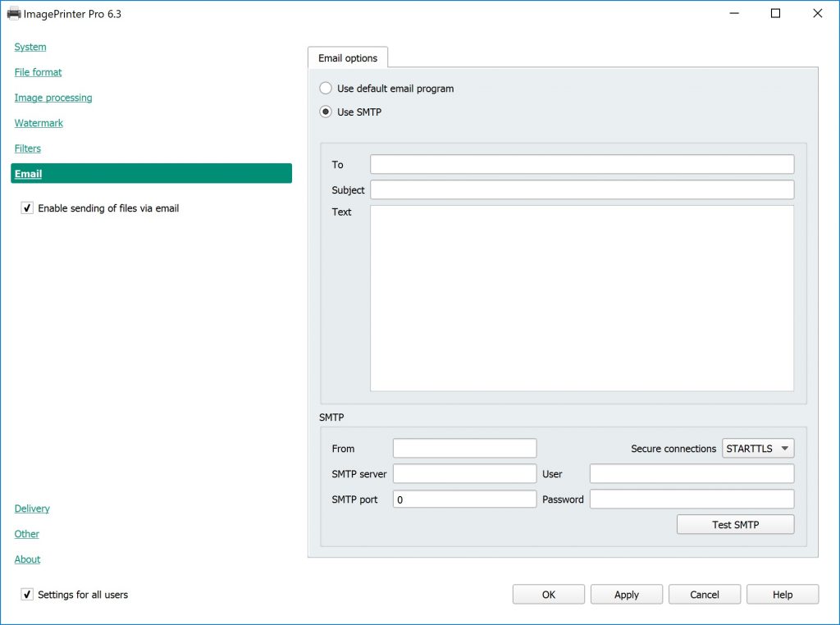Confirm settings with the OK button
Viewport: 840px width, 625px height.
point(548,595)
